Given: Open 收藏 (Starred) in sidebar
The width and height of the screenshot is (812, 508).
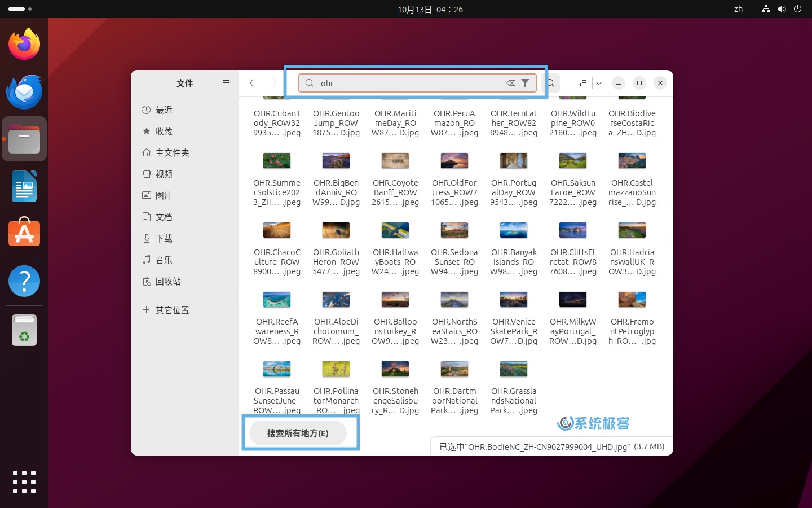Looking at the screenshot, I should tap(185, 131).
